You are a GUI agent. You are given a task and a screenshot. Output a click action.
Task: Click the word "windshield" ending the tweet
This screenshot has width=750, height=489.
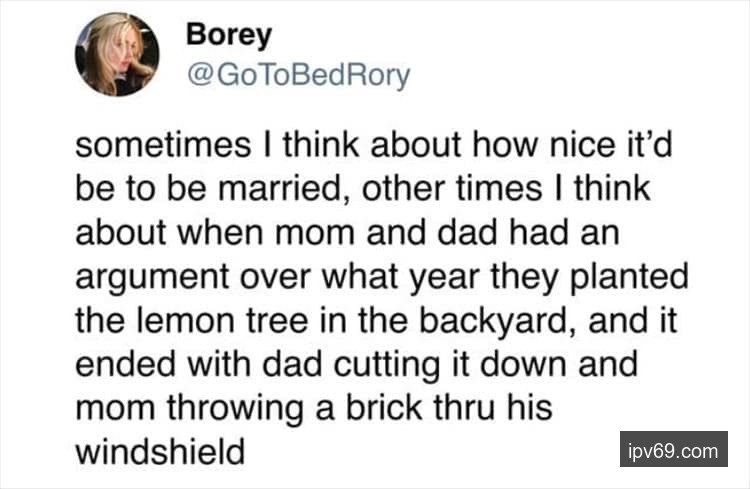161,452
